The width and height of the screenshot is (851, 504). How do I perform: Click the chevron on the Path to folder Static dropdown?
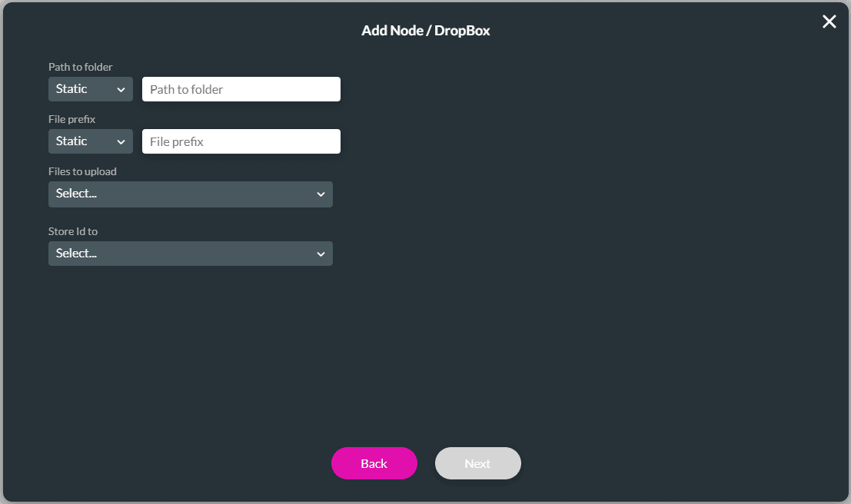click(x=121, y=88)
